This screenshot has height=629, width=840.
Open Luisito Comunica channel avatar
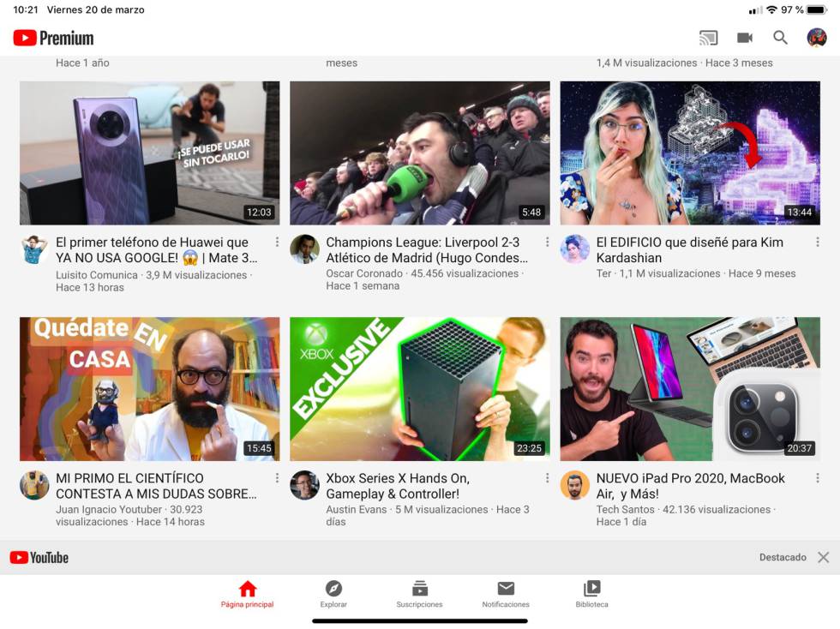pyautogui.click(x=34, y=249)
